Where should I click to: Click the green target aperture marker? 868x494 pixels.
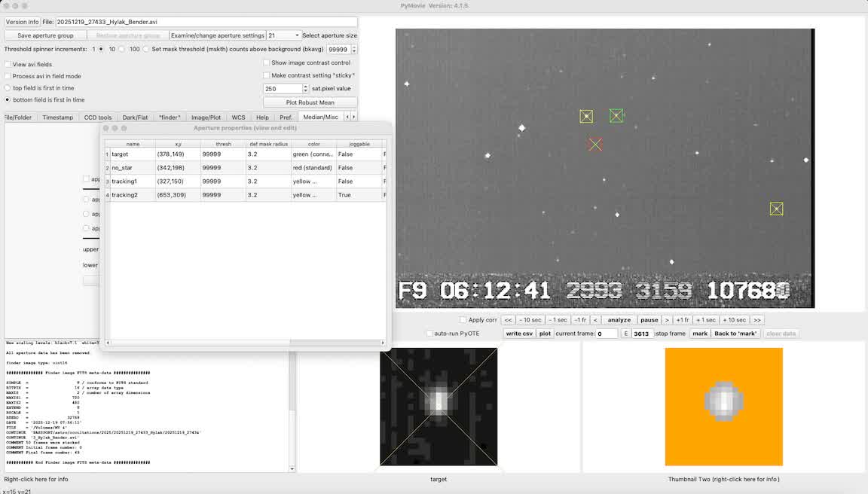coord(616,115)
